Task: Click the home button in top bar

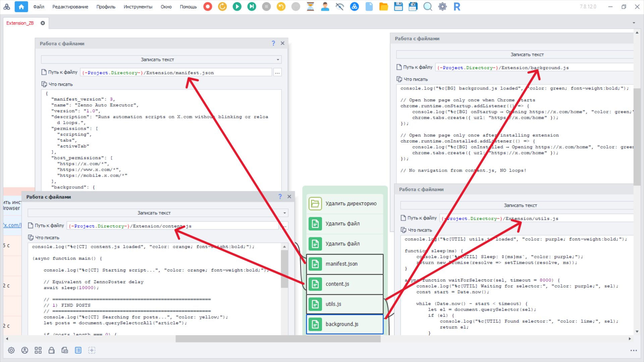Action: (x=21, y=7)
